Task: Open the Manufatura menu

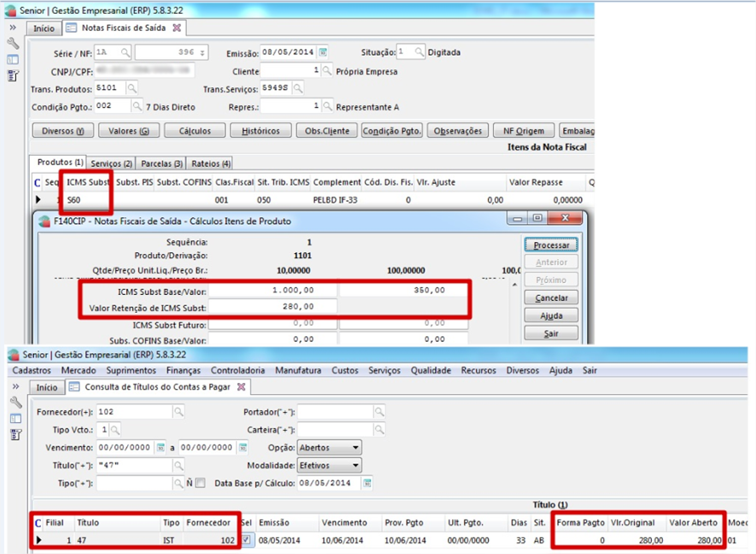Action: click(298, 370)
